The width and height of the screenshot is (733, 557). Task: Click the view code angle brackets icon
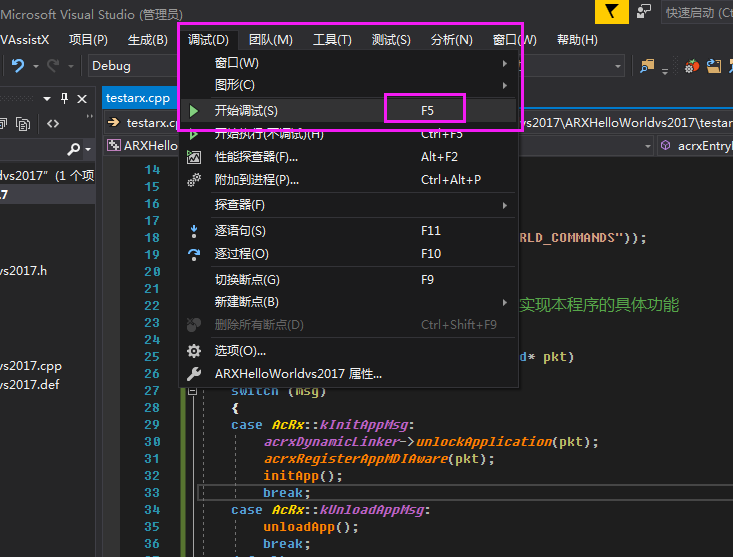(53, 124)
